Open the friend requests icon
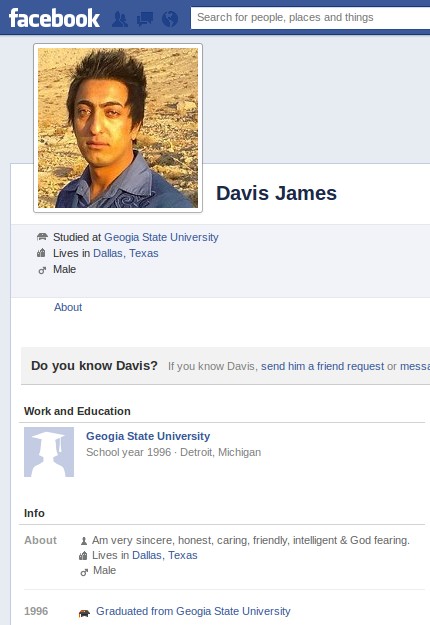Image resolution: width=430 pixels, height=625 pixels. [120, 19]
